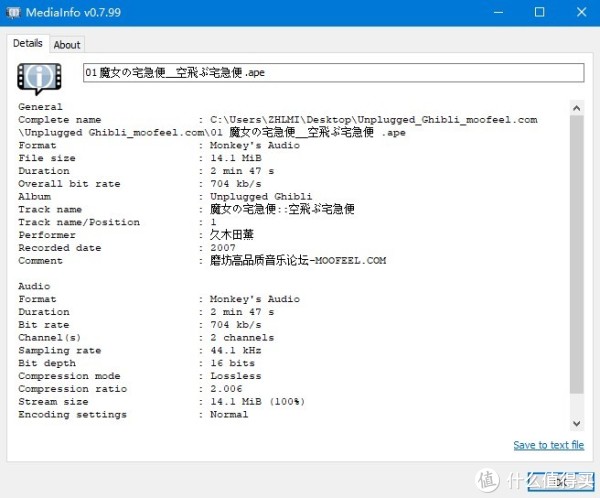Click the Bit depth value 16 bits
Screen dimensions: 600x498
tap(232, 363)
